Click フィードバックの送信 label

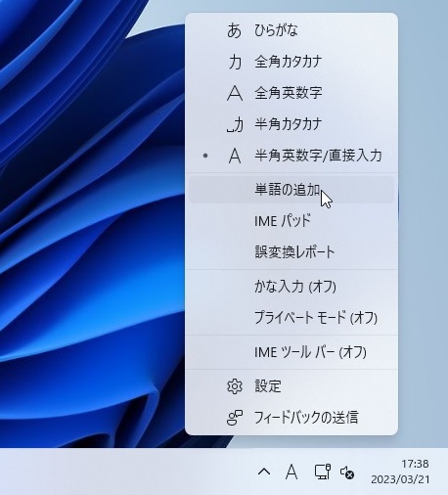click(306, 418)
